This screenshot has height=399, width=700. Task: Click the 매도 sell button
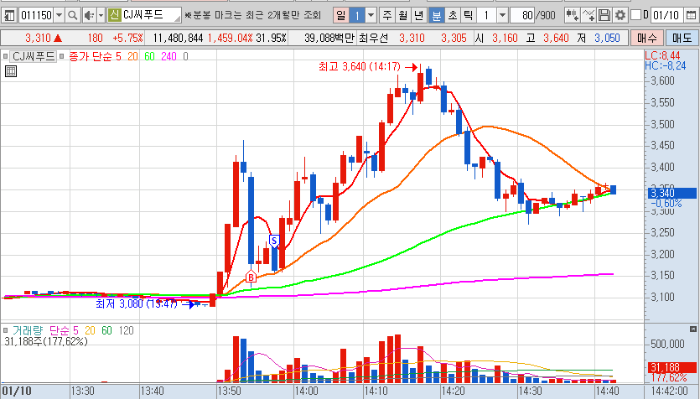(x=682, y=38)
